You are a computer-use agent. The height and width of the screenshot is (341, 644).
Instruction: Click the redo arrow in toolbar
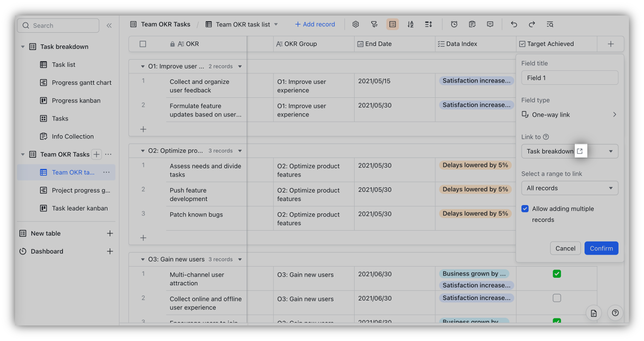click(x=532, y=24)
